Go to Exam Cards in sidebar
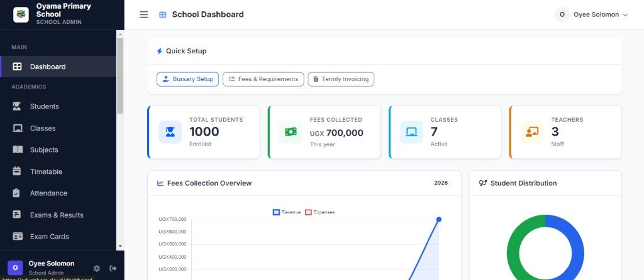The image size is (644, 280). [x=58, y=237]
